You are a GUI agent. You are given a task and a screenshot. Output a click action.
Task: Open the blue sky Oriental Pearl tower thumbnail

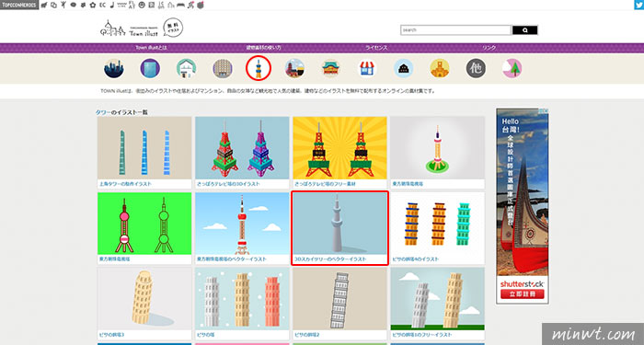click(x=242, y=224)
